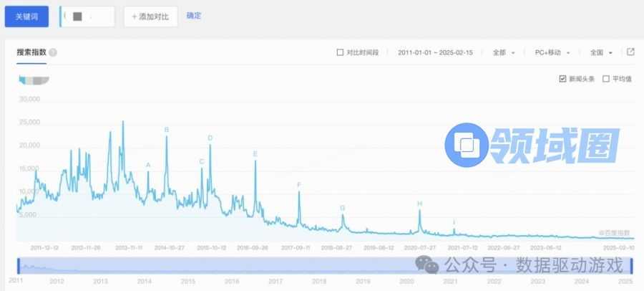This screenshot has height=291, width=644.
Task: Enable the 对比时间段 checkbox
Action: 340,53
